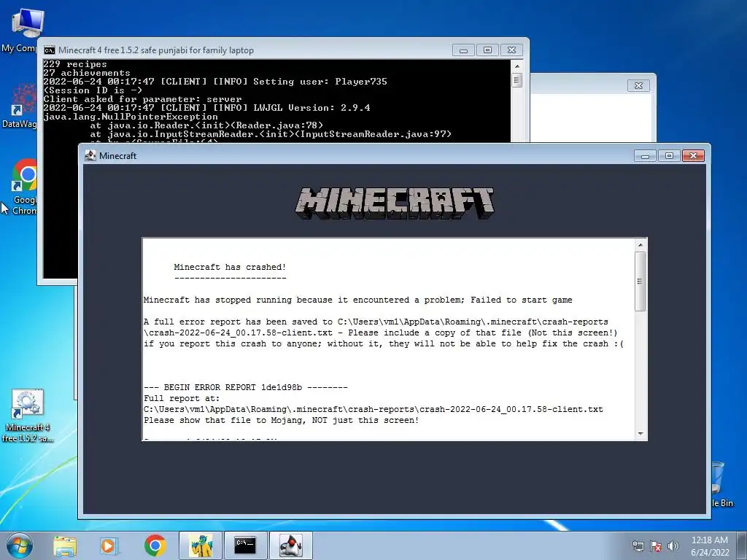Minimize the Minecraft crash window
747x560 pixels.
(x=645, y=156)
